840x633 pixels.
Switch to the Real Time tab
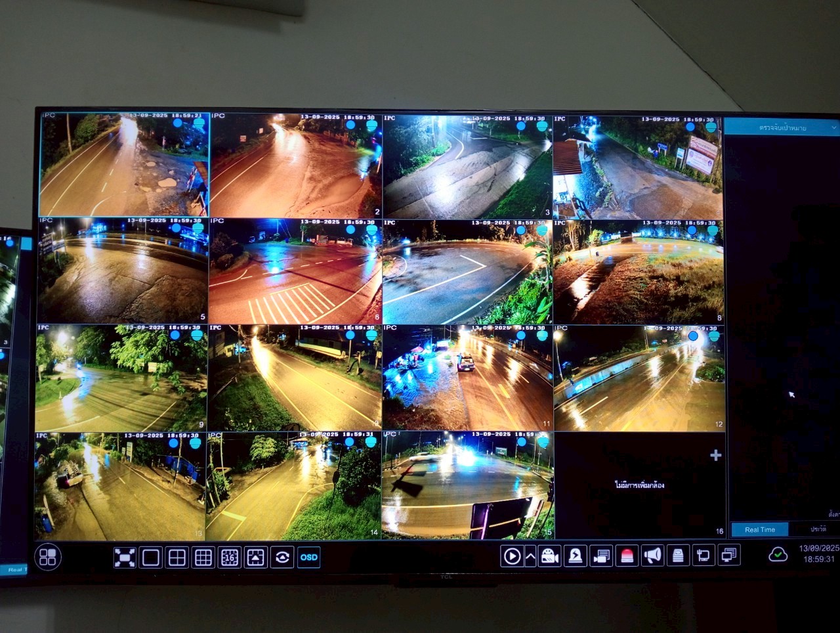tap(760, 529)
